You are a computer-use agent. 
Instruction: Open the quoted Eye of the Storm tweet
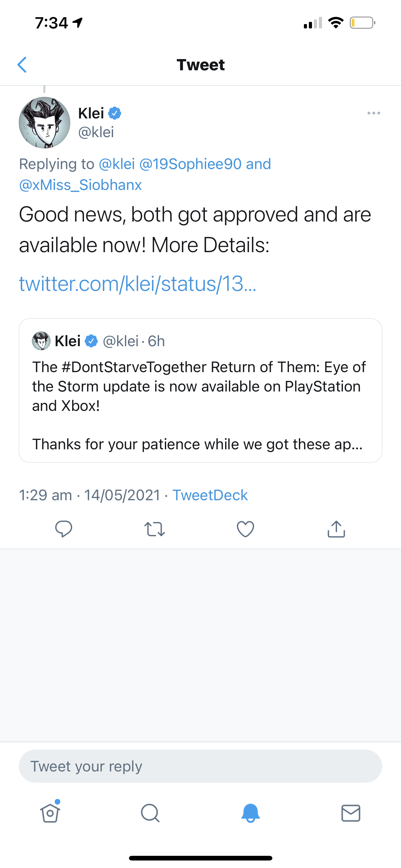click(x=200, y=396)
